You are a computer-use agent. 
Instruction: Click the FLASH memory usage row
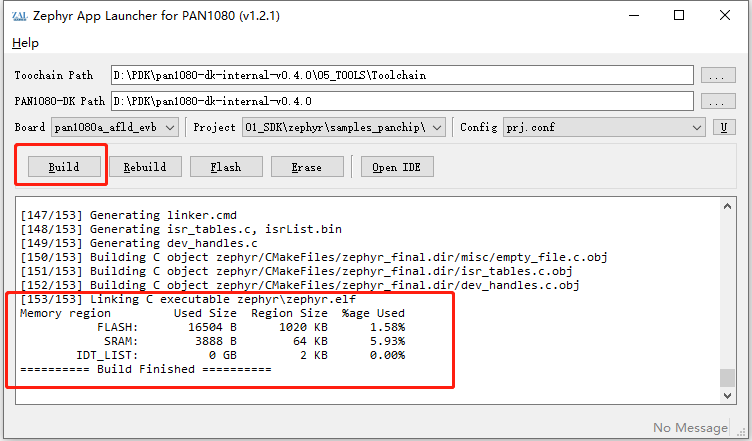click(x=251, y=327)
